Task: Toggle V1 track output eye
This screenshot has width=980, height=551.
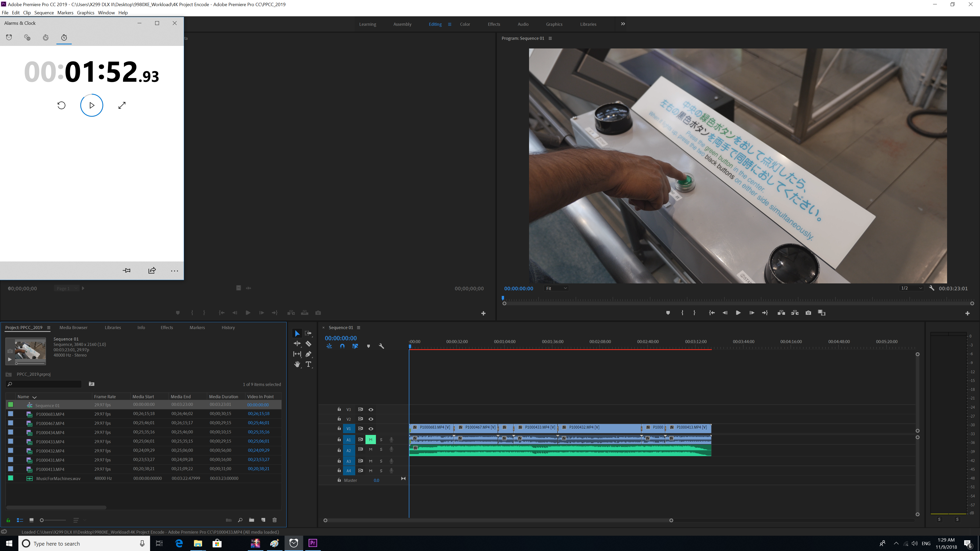Action: 371,429
